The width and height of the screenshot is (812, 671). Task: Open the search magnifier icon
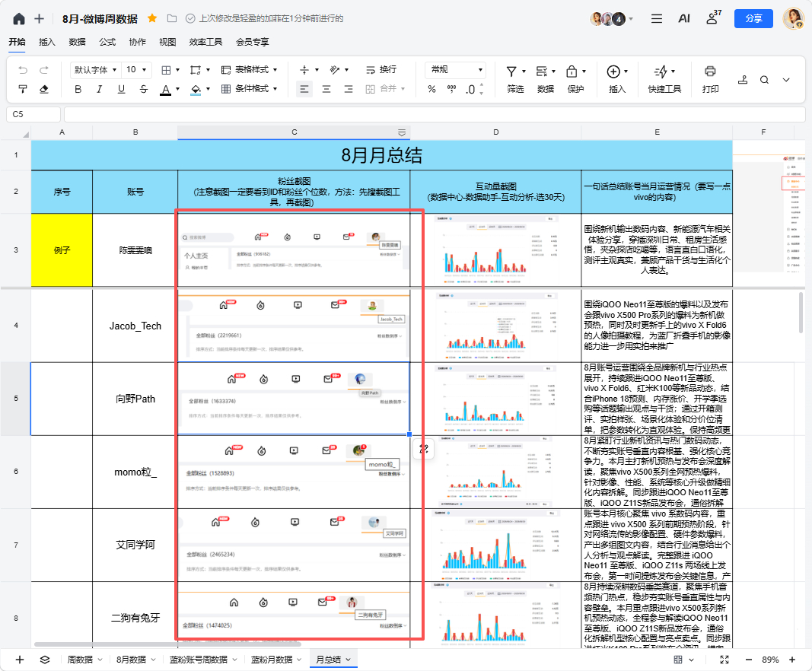(764, 80)
